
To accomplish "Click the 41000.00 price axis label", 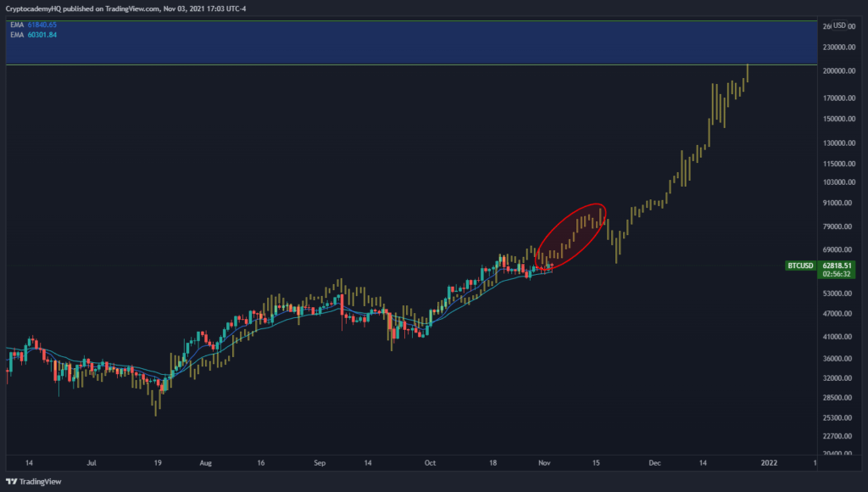I will pos(837,337).
